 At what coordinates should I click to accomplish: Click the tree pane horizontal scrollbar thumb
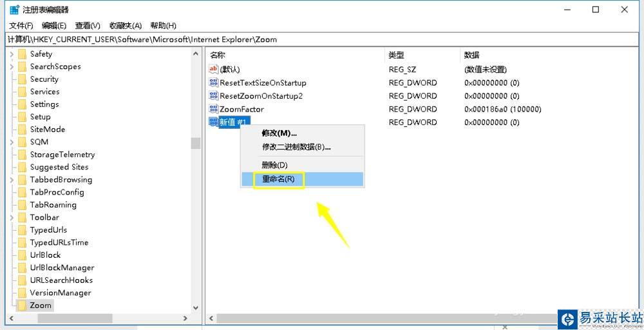pyautogui.click(x=75, y=318)
